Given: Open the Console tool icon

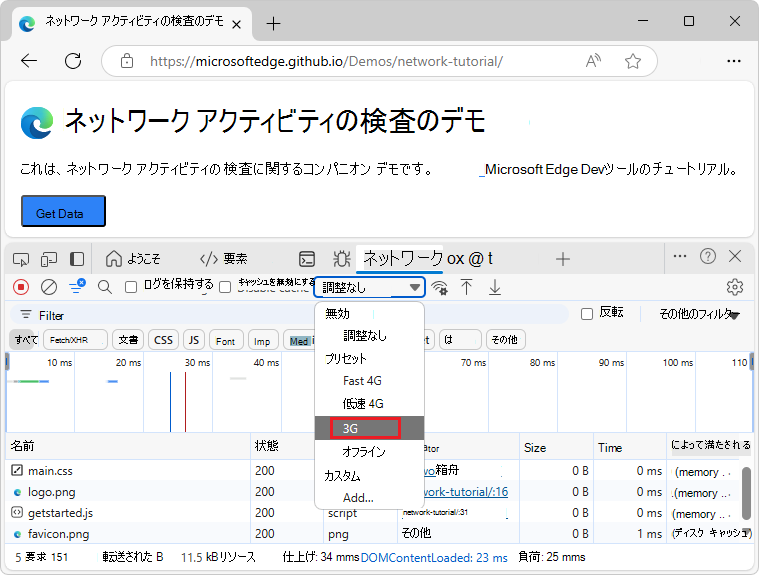Looking at the screenshot, I should click(x=306, y=259).
